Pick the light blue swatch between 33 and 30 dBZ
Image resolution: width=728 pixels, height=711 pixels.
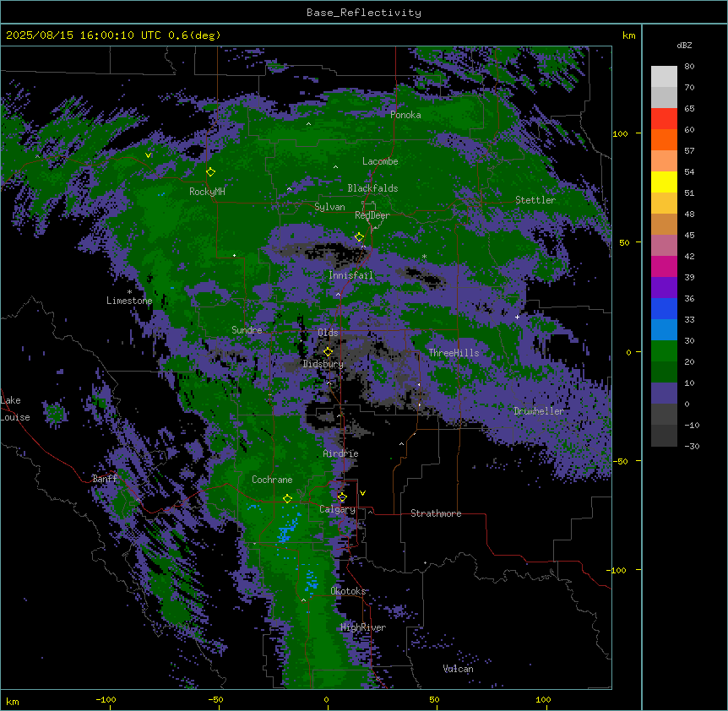pos(664,329)
